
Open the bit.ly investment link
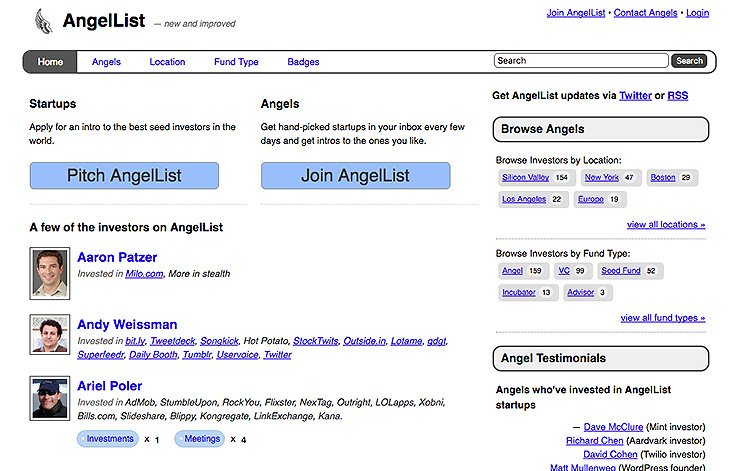point(135,341)
